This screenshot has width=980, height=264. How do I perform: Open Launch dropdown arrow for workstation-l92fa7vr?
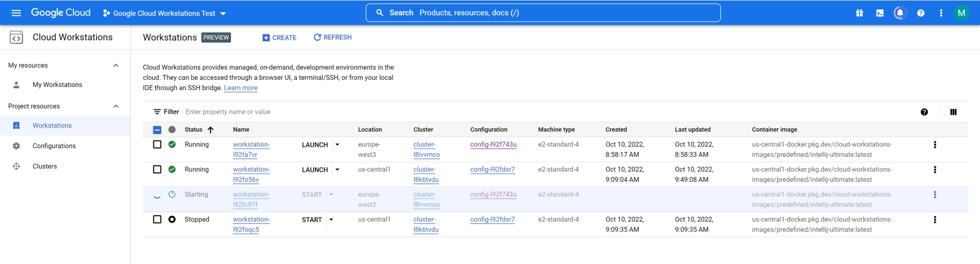(x=337, y=145)
